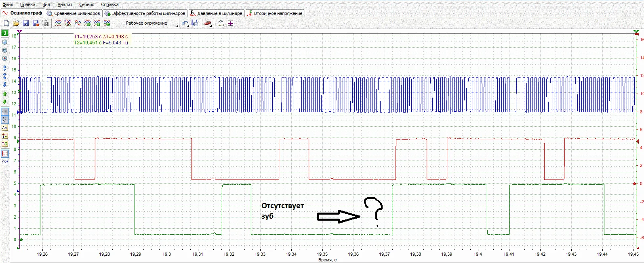This screenshot has height=263, width=644.
Task: Open the Анализ menu
Action: click(65, 4)
